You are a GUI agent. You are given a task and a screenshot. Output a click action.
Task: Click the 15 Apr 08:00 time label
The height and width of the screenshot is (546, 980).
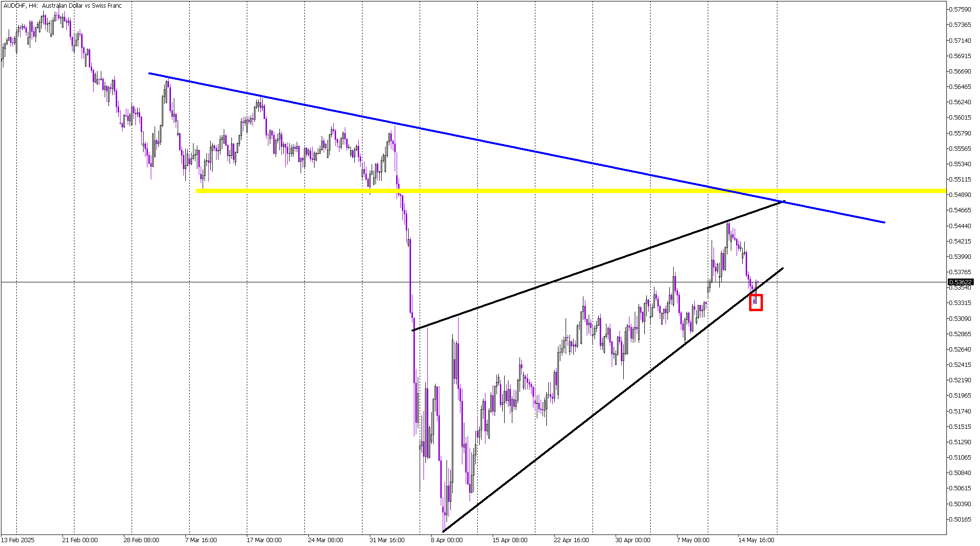tap(510, 540)
